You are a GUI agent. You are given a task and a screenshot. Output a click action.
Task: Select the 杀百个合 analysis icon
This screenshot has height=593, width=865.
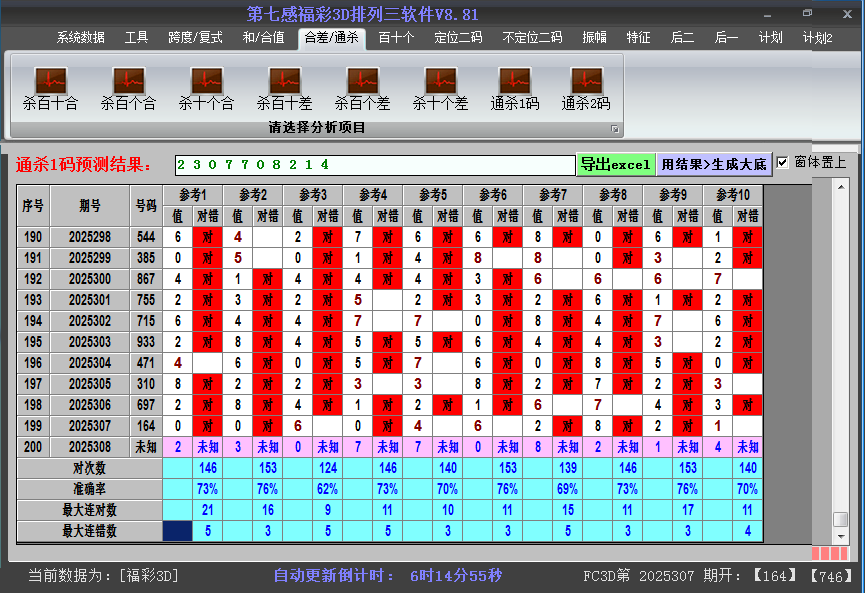[x=128, y=80]
